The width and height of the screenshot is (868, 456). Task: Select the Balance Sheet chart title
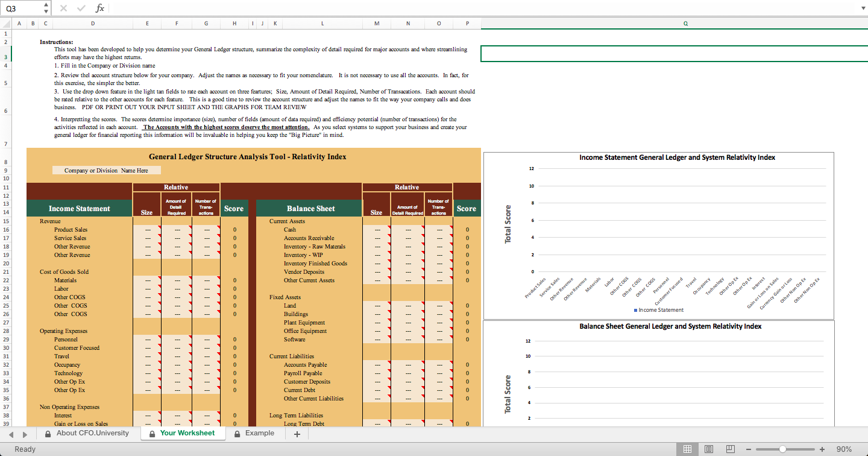click(x=670, y=326)
